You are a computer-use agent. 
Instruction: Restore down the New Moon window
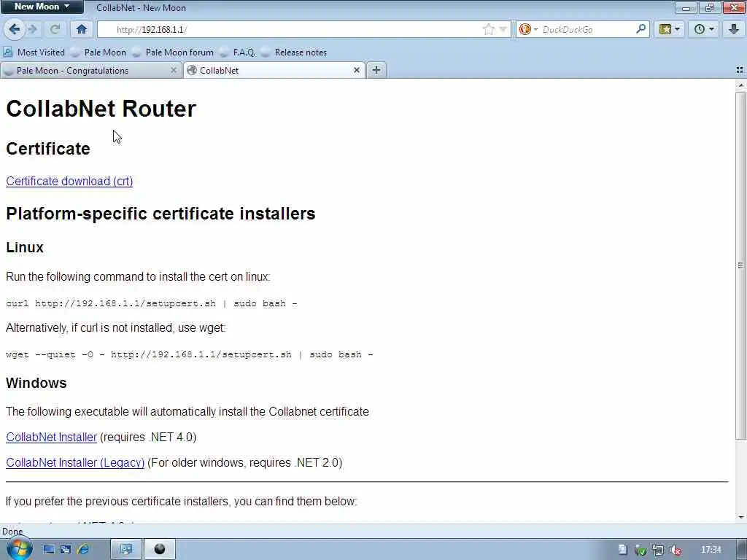[710, 7]
